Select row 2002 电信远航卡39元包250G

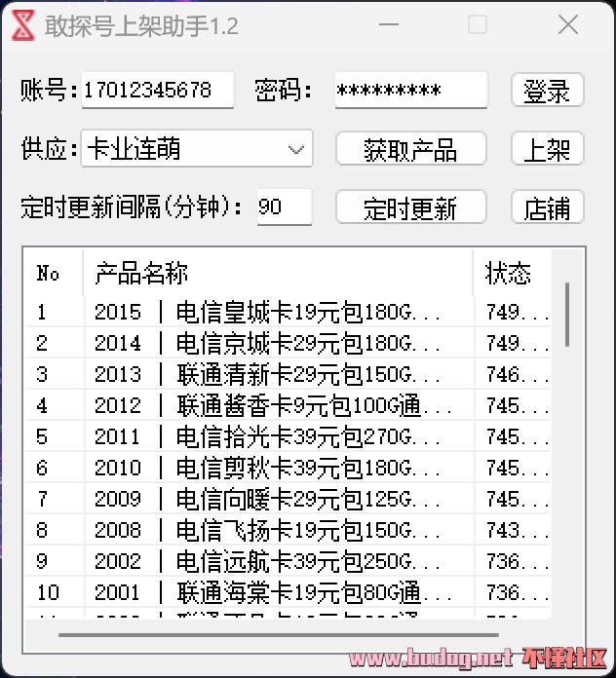point(288,561)
